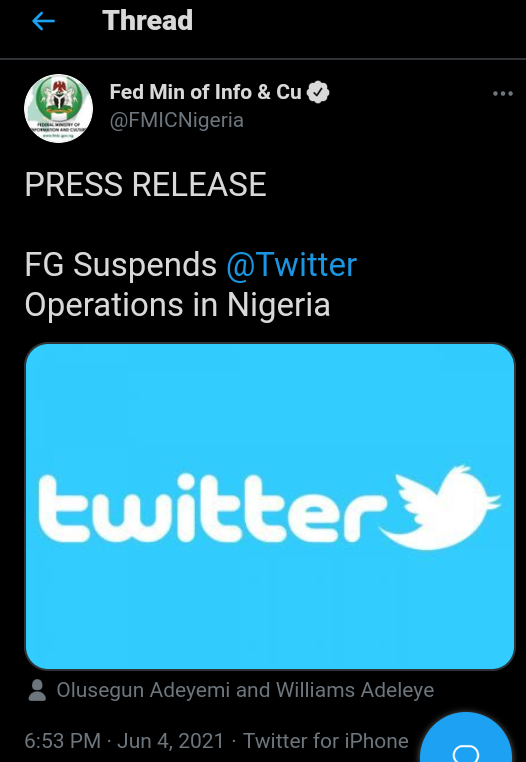Click the Fed Min of Info & Cu name
The width and height of the screenshot is (526, 762).
pos(206,92)
